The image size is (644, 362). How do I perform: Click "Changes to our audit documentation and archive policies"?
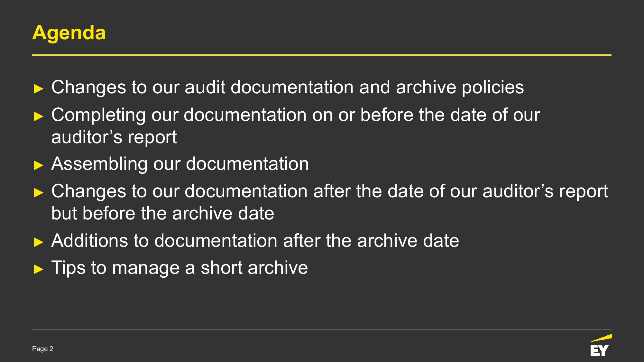coord(287,87)
